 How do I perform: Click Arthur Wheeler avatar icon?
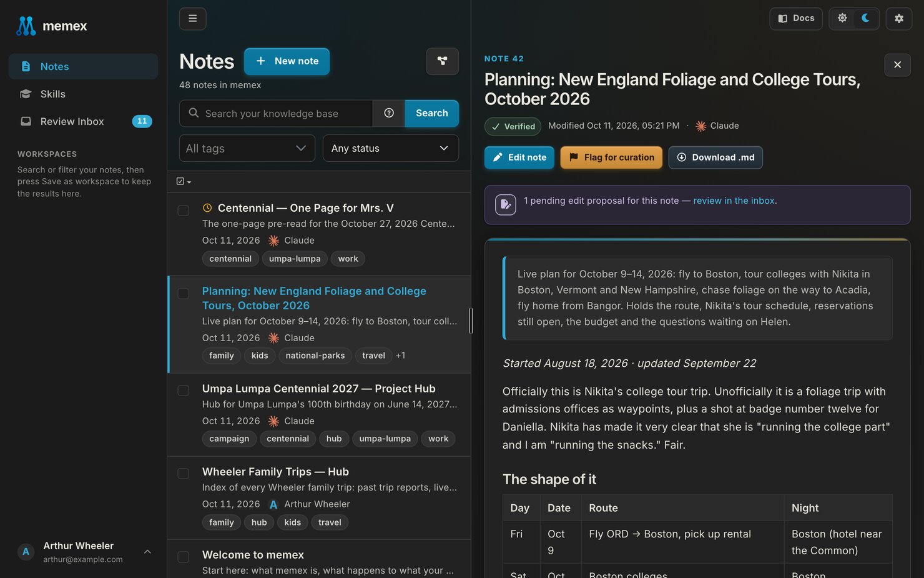click(x=26, y=552)
